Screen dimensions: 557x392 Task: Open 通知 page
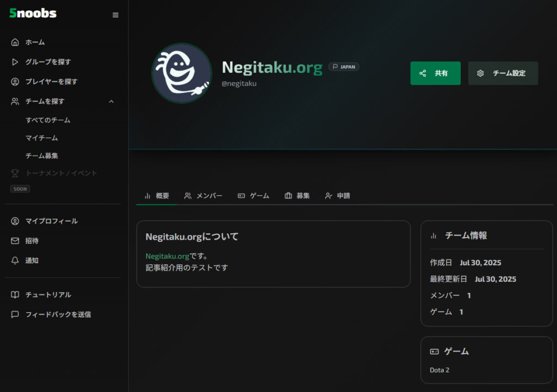pyautogui.click(x=32, y=260)
